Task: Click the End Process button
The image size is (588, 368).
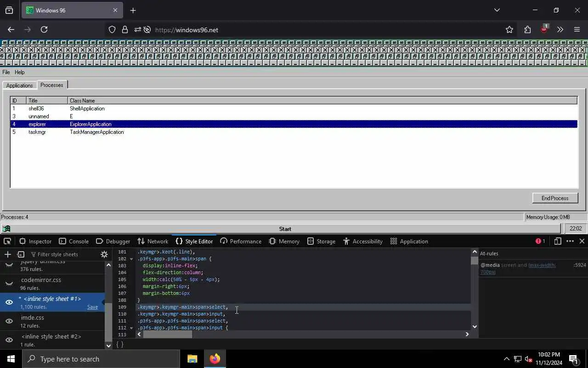Action: [x=555, y=198]
